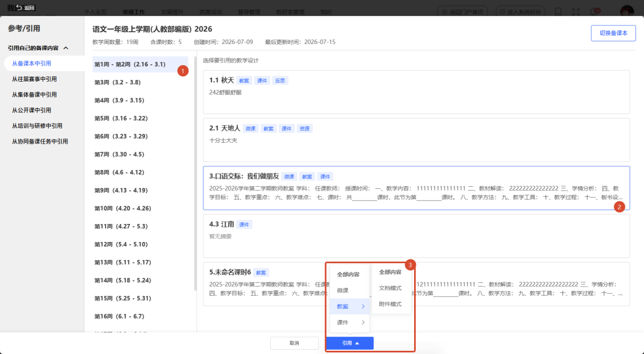This screenshot has height=354, width=644.
Task: Click 反思 tag on 1.1 秋天
Action: [x=280, y=81]
